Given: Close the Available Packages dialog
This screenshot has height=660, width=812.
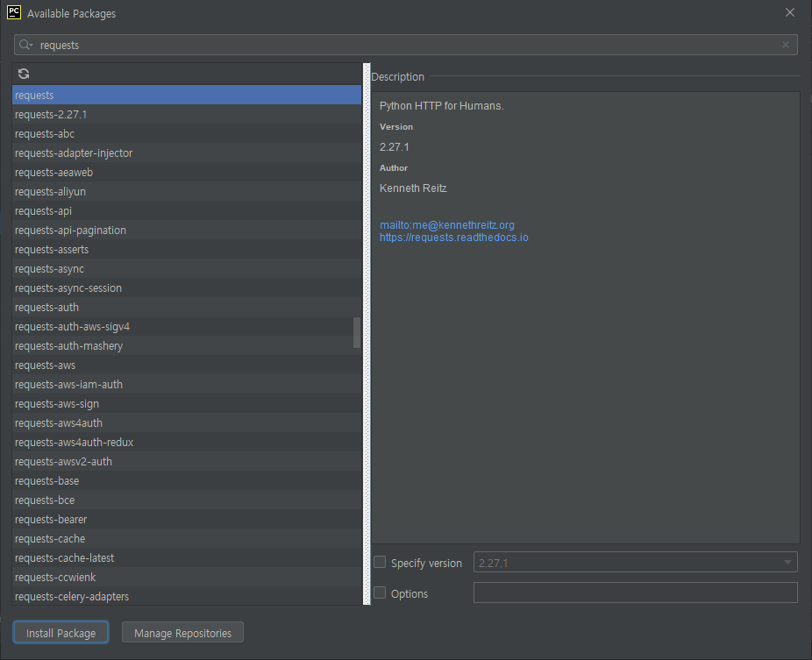Looking at the screenshot, I should 790,12.
